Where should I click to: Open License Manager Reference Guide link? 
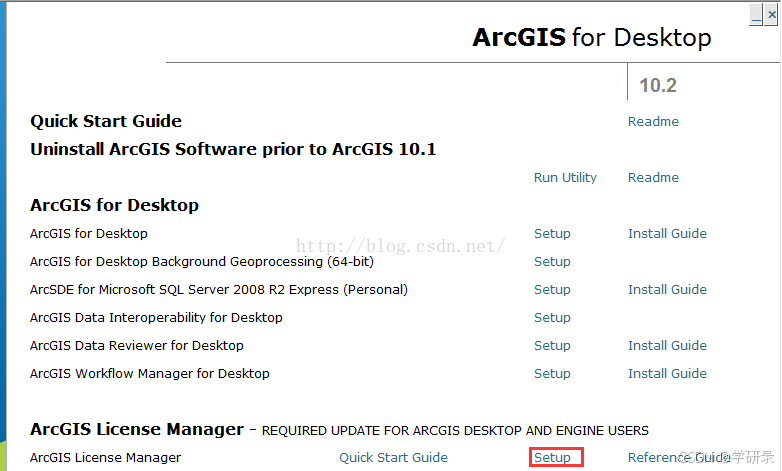coord(679,458)
